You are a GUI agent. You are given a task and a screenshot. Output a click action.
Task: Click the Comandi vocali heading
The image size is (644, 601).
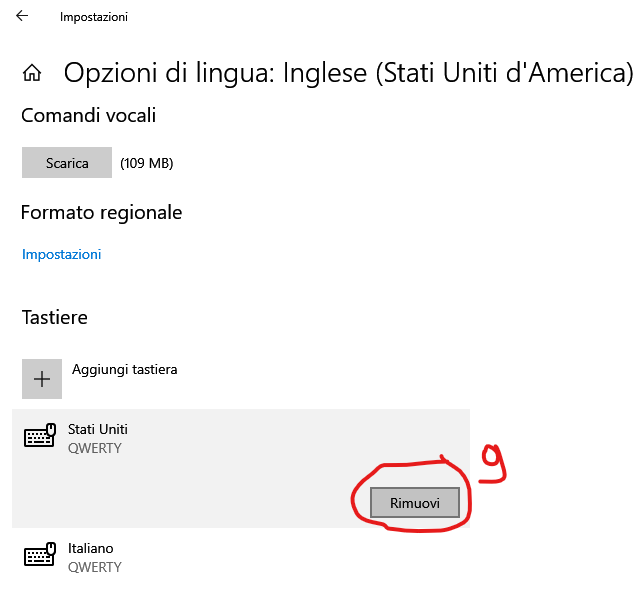coord(88,115)
